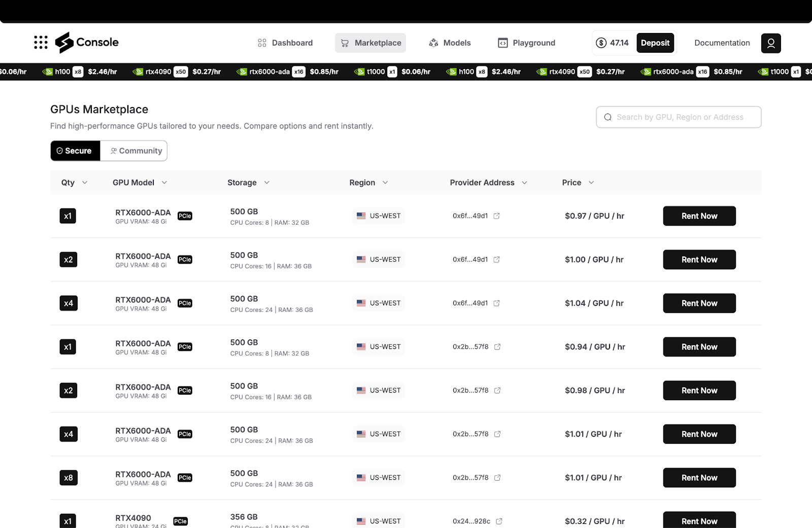The width and height of the screenshot is (812, 528).
Task: Click the first rtx4090 x50 ticker item
Action: point(177,72)
